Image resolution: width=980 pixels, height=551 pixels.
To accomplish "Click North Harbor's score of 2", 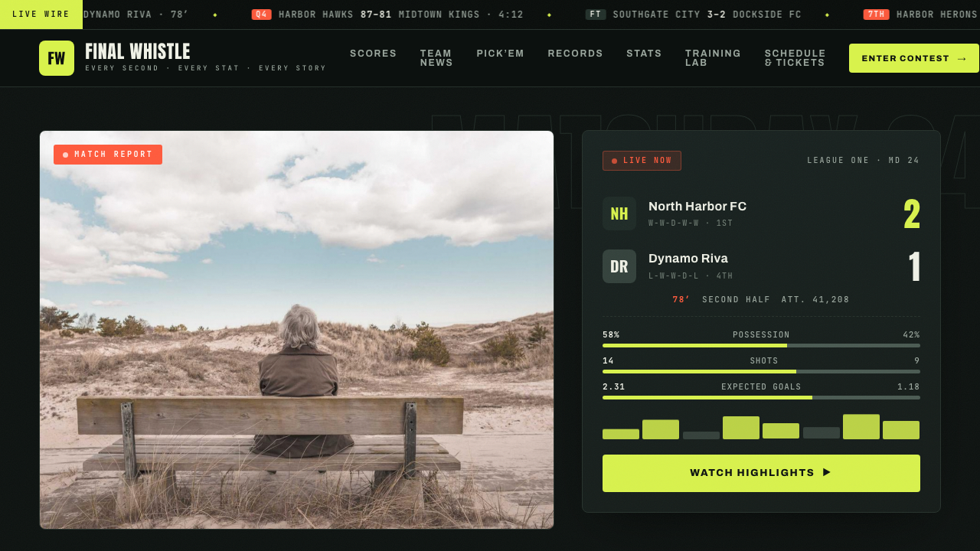I will click(x=912, y=214).
